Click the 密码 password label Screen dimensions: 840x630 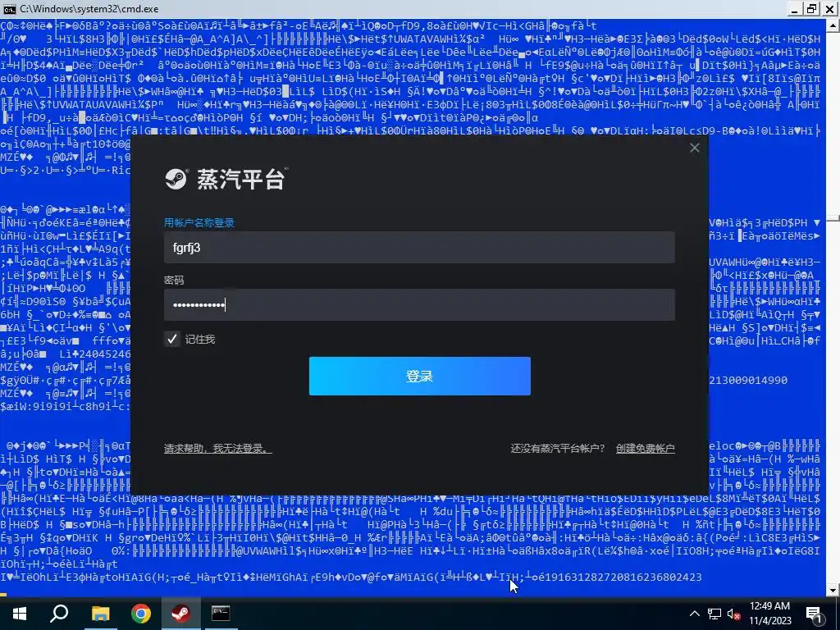pyautogui.click(x=174, y=281)
